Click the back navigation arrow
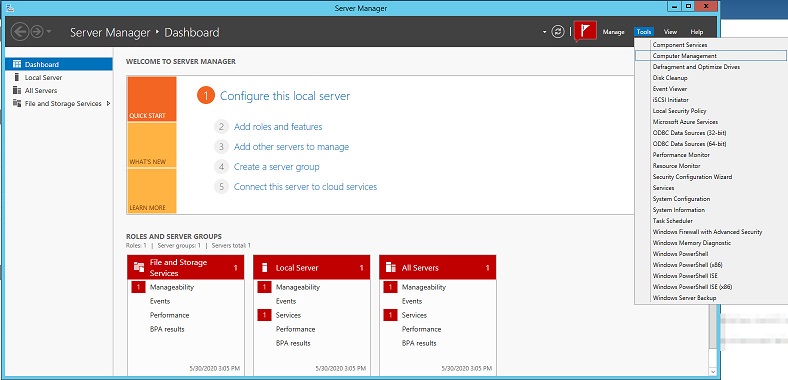The width and height of the screenshot is (788, 380). [20, 32]
